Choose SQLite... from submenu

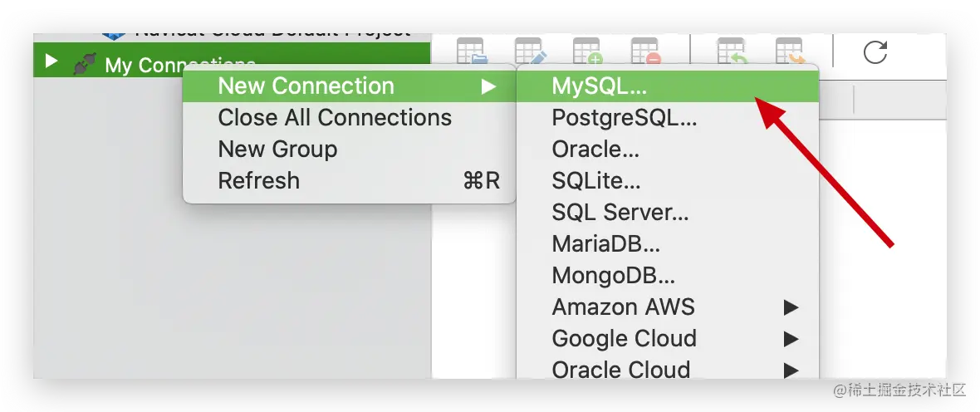coord(668,181)
